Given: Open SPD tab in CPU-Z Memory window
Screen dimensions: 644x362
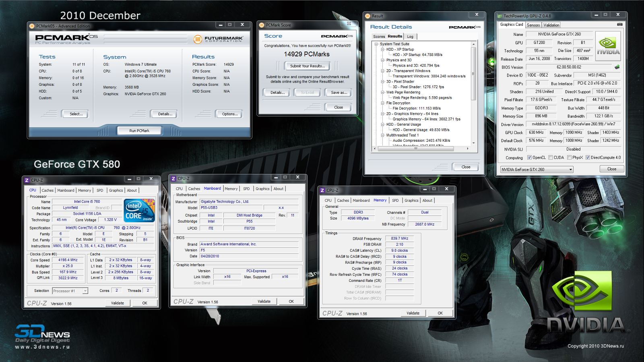Looking at the screenshot, I should [x=395, y=201].
